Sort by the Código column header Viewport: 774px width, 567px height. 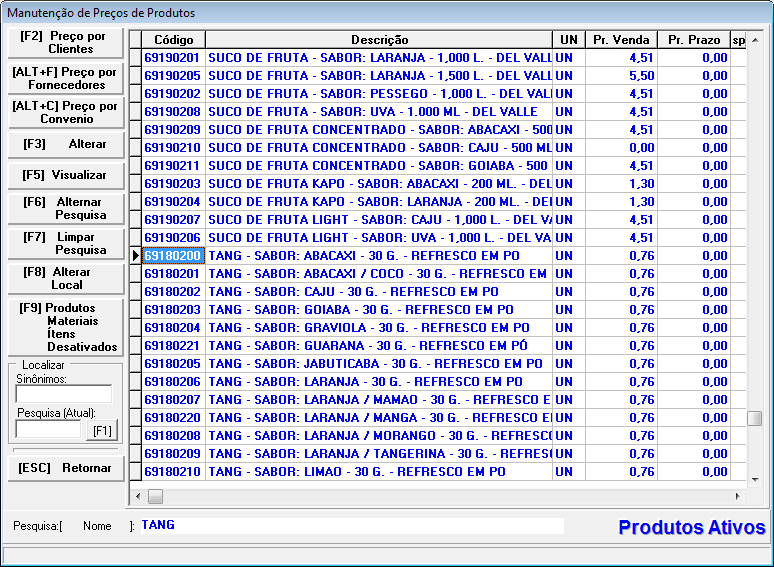(x=173, y=40)
